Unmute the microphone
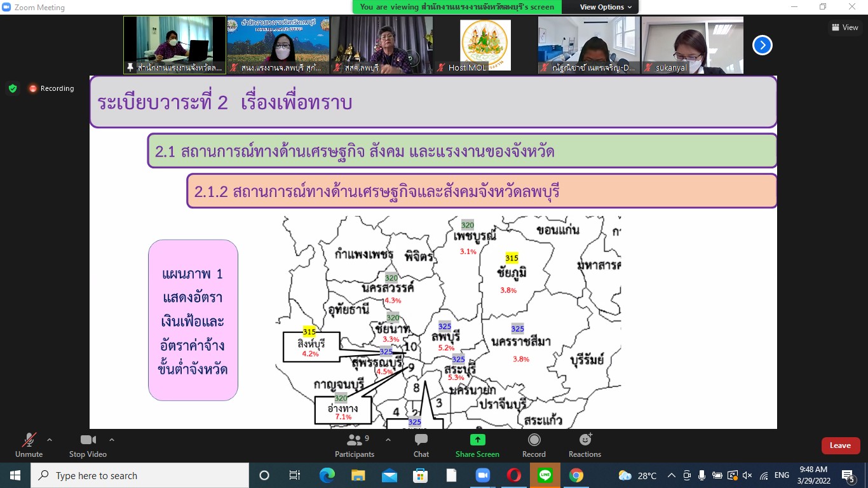Viewport: 868px width, 488px height. coord(29,445)
